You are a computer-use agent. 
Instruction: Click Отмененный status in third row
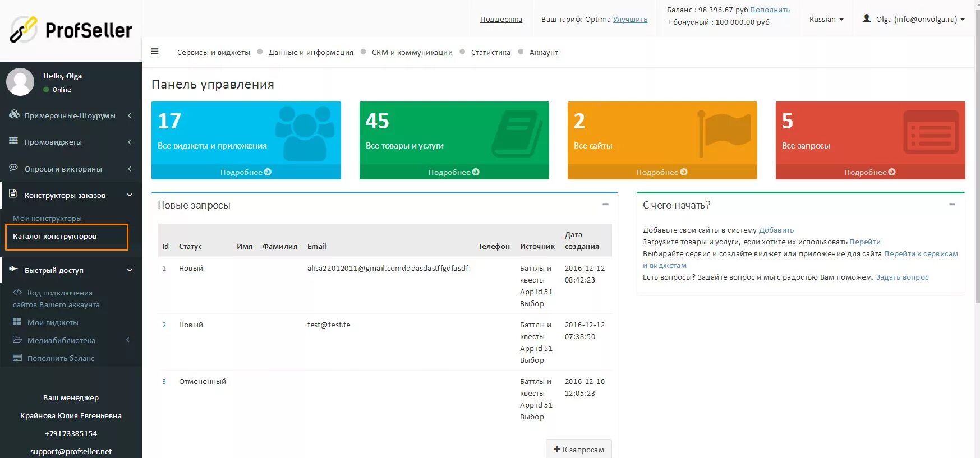click(x=203, y=381)
